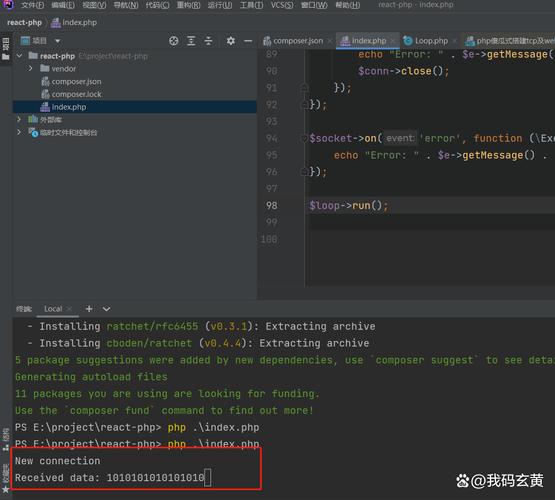Expand the vendor folder

(x=31, y=68)
